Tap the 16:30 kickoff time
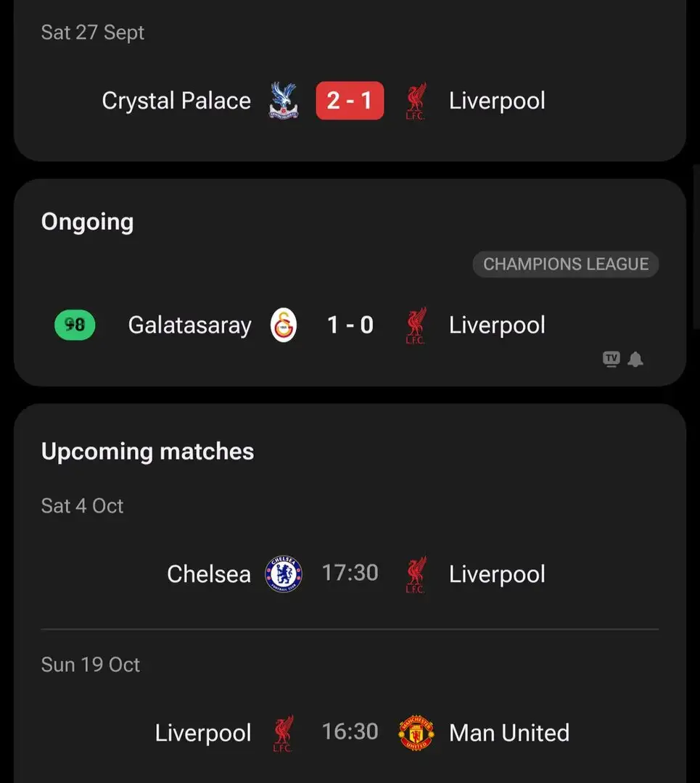The image size is (700, 783). pos(350,732)
